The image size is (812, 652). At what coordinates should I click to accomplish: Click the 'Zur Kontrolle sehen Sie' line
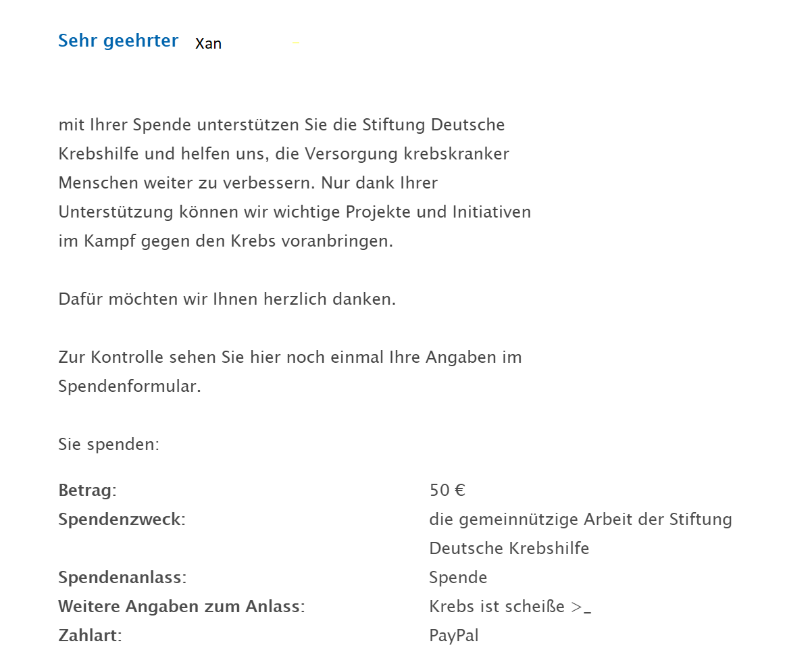click(x=290, y=357)
